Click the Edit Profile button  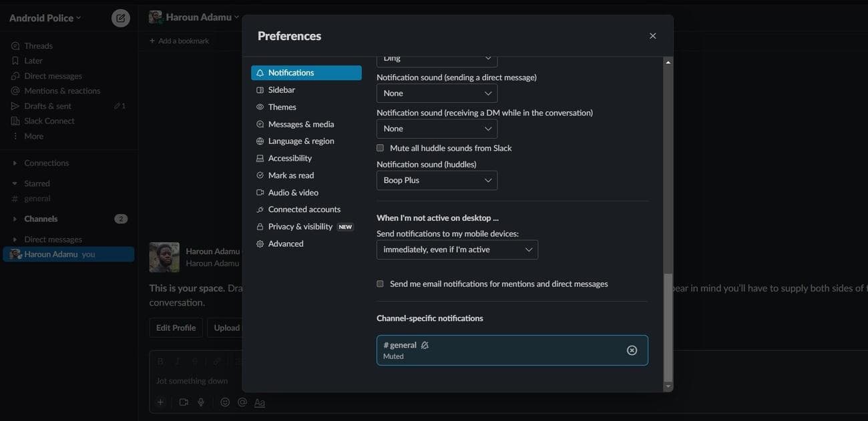[176, 328]
